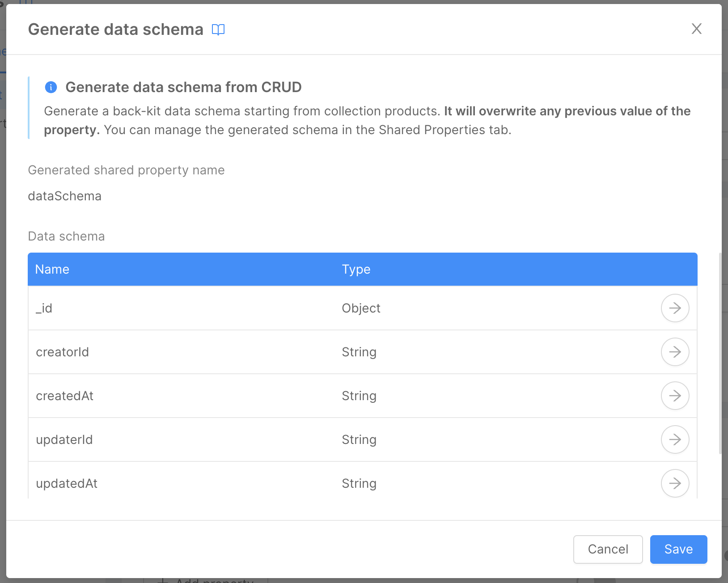Open the documentation book icon
The image size is (728, 583).
(218, 30)
